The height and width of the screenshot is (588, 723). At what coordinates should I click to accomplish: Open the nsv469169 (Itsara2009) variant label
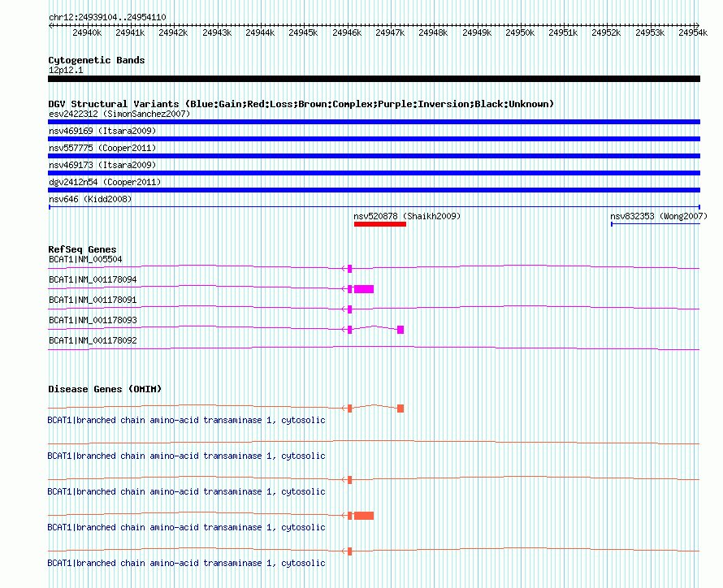(102, 131)
